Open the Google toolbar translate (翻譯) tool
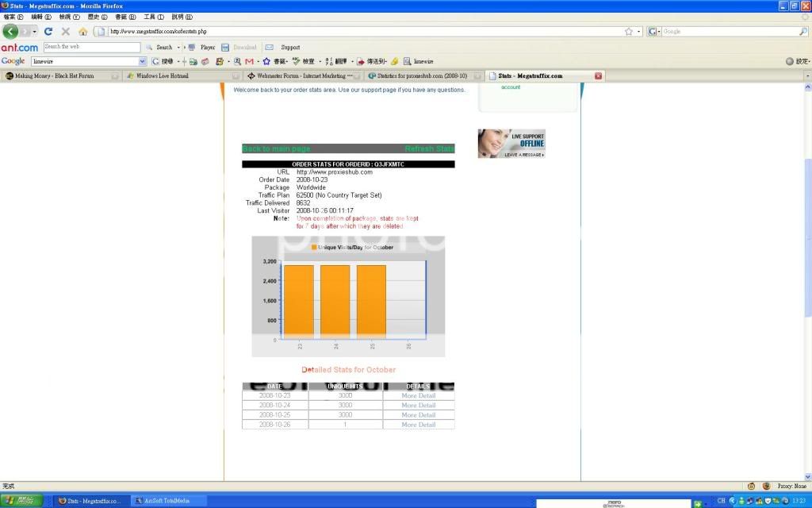This screenshot has width=812, height=508. pyautogui.click(x=336, y=61)
